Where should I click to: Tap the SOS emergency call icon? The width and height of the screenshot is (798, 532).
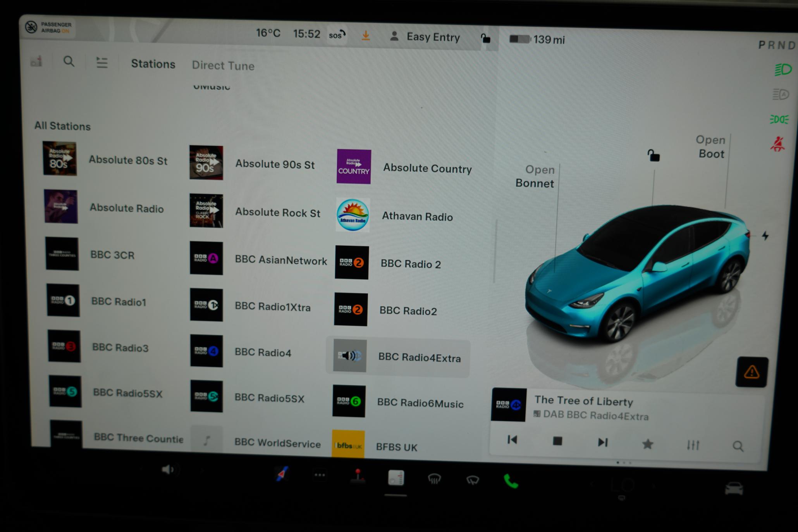pos(337,35)
